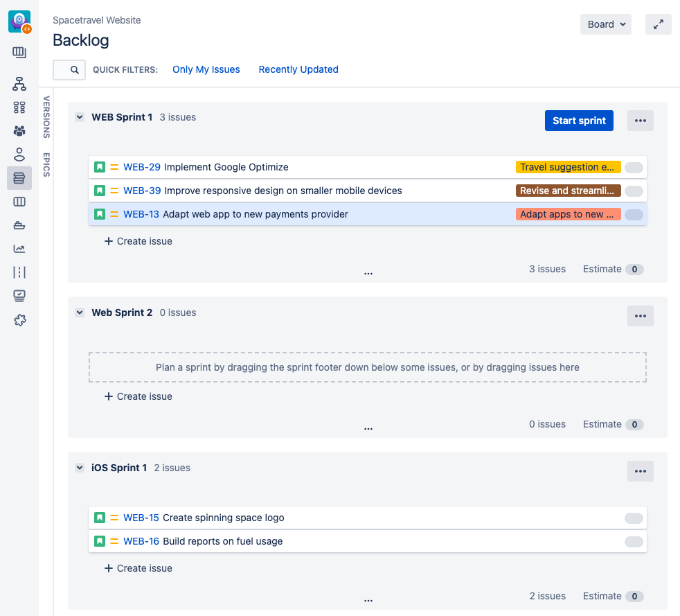The height and width of the screenshot is (616, 680).
Task: Click the Start sprint button
Action: 579,121
